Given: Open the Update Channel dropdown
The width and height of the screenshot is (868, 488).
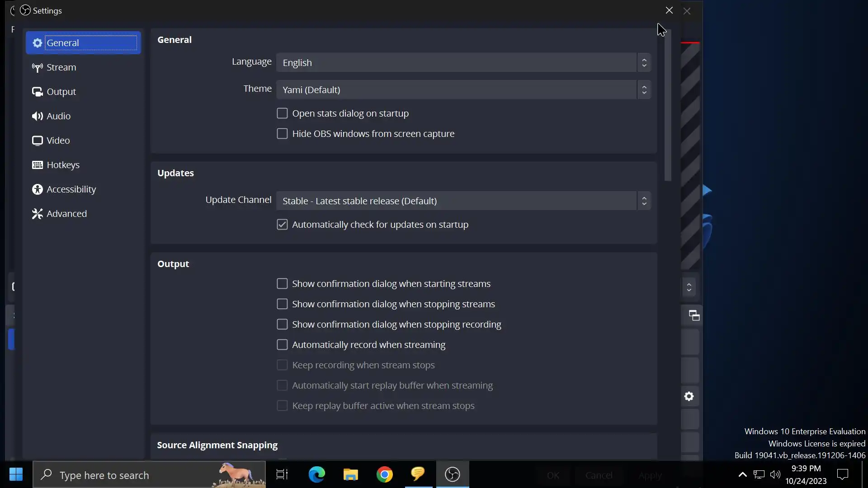Looking at the screenshot, I should 463,201.
